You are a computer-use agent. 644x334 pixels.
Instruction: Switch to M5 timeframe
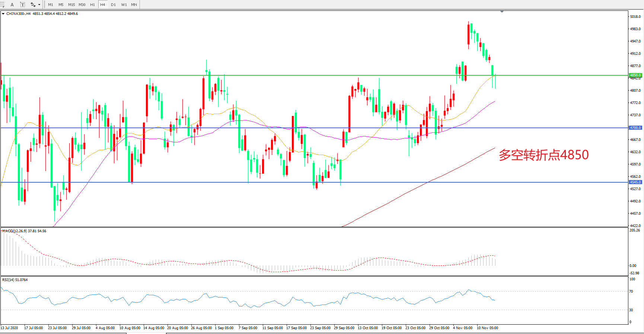(61, 5)
